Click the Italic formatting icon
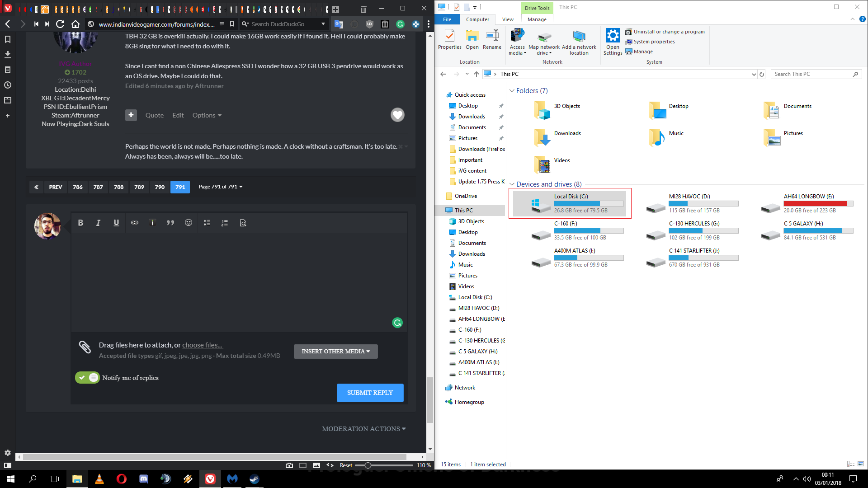The width and height of the screenshot is (868, 488). [x=98, y=223]
